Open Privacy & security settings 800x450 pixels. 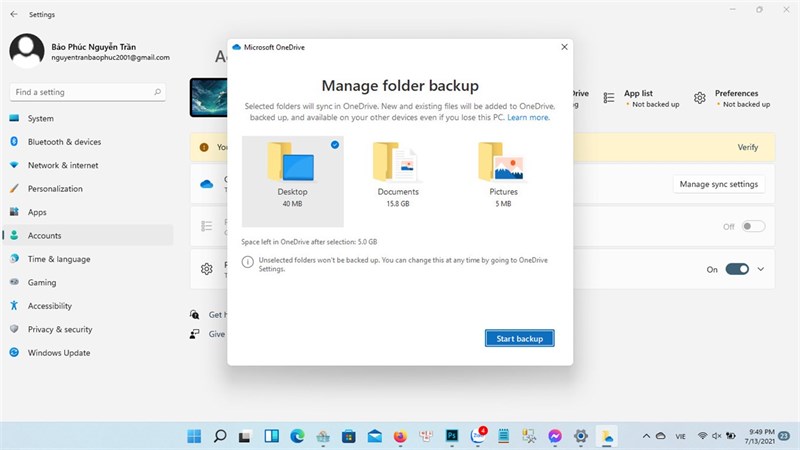88,330
